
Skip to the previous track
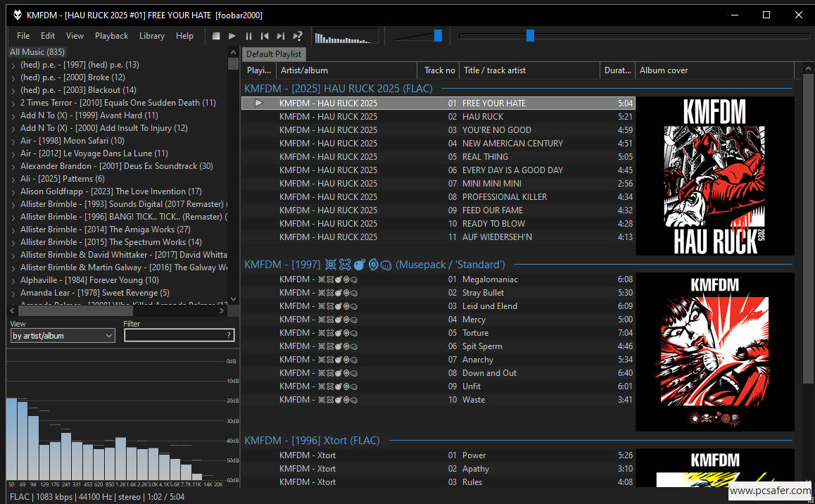coord(265,36)
